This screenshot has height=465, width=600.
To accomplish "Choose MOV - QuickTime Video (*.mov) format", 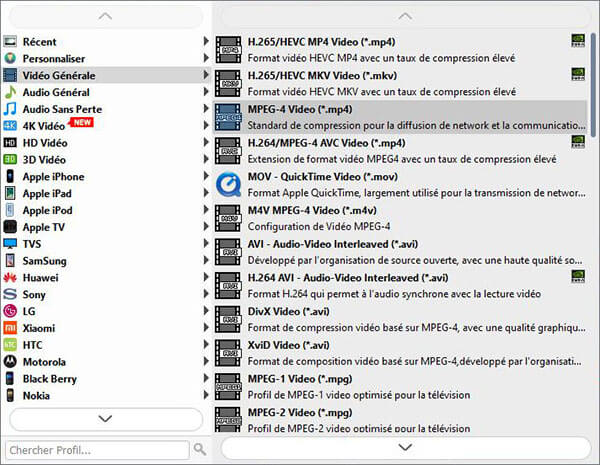I will click(400, 184).
